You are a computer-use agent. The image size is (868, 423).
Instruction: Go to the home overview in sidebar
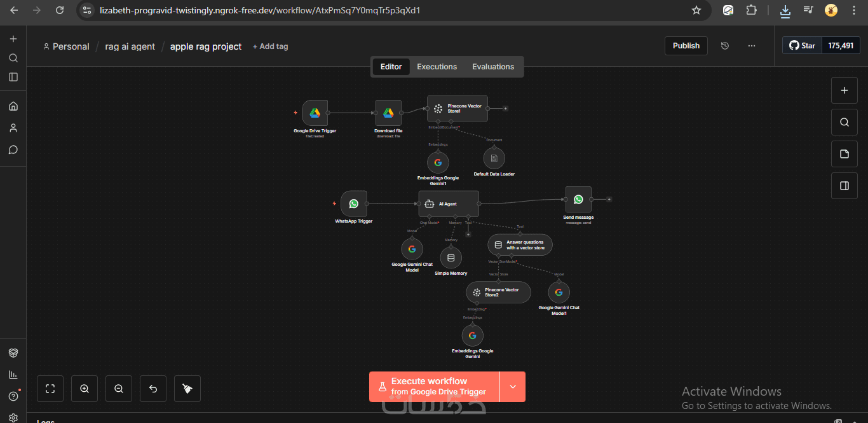(13, 106)
